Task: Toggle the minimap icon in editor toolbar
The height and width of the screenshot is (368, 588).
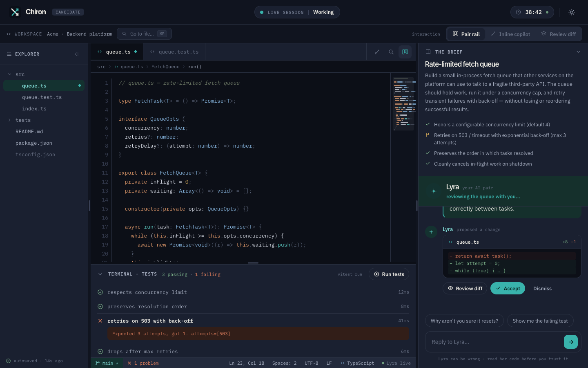Action: point(405,52)
